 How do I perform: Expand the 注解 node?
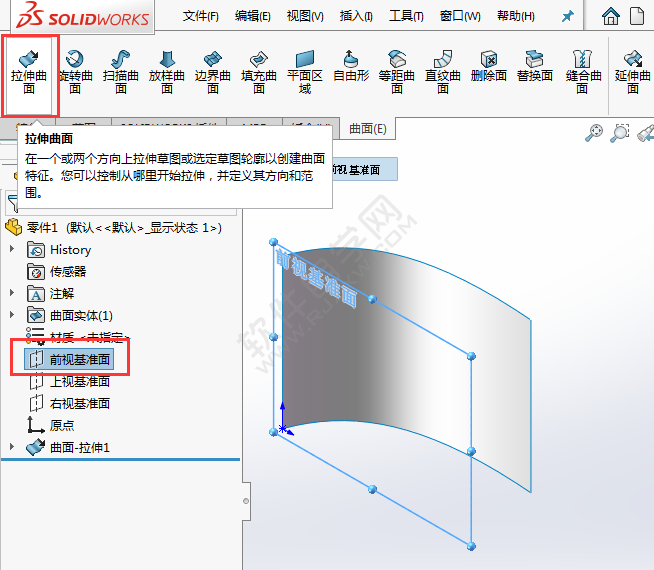point(12,293)
